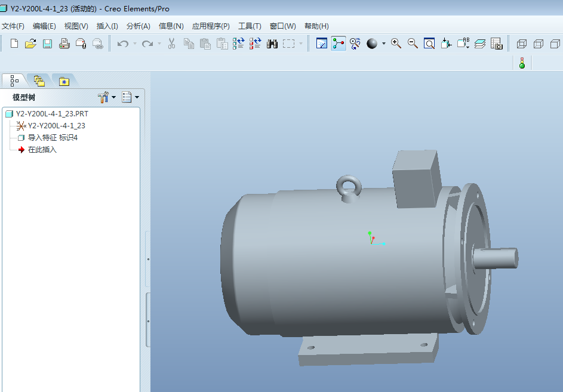Screen dimensions: 563x392
Task: Open Regeneration Manager red-list icon
Action: tap(256, 44)
